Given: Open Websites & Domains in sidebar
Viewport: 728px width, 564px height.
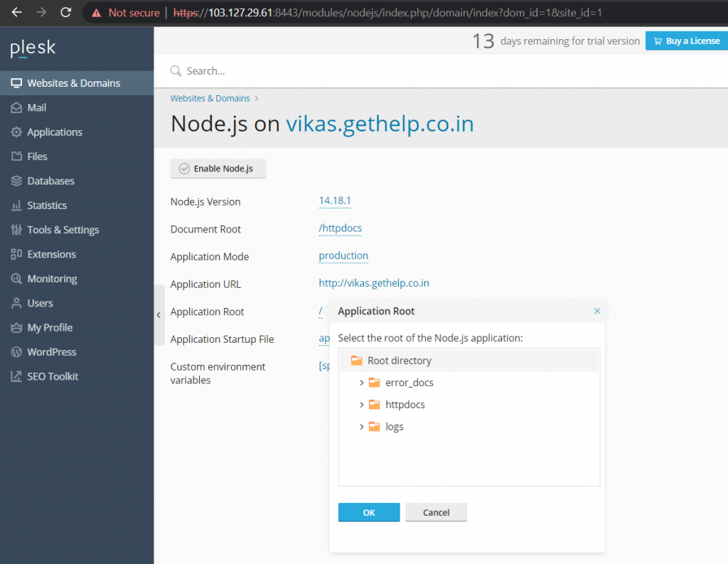Looking at the screenshot, I should (x=77, y=83).
